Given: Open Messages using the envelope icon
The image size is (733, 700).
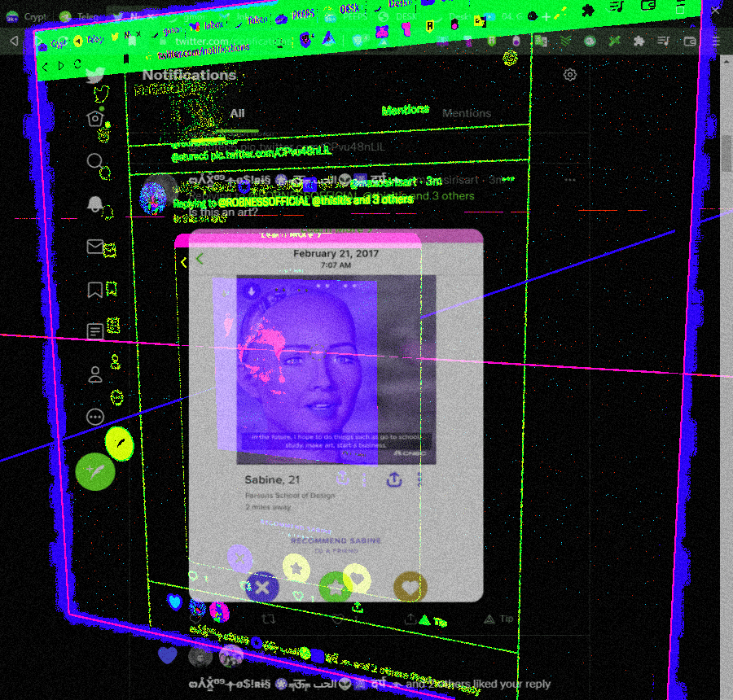Looking at the screenshot, I should click(x=95, y=247).
